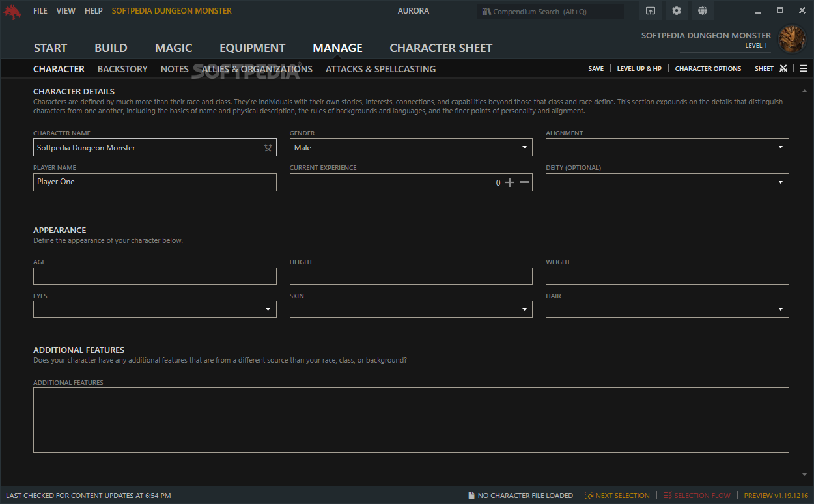Open the hamburger menu icon
Viewport: 814px width, 504px height.
[x=804, y=68]
